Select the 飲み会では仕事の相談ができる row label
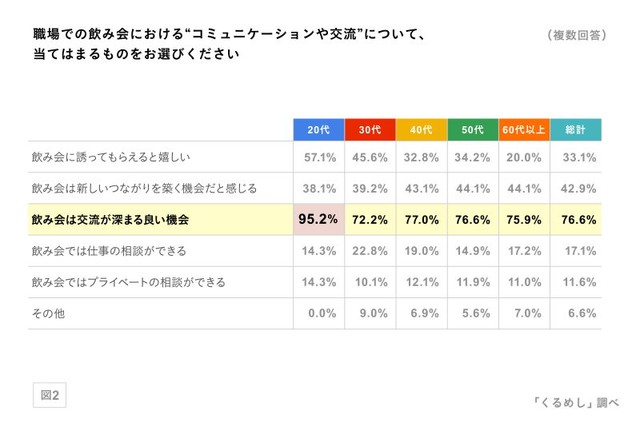The height and width of the screenshot is (426, 640). (x=109, y=250)
